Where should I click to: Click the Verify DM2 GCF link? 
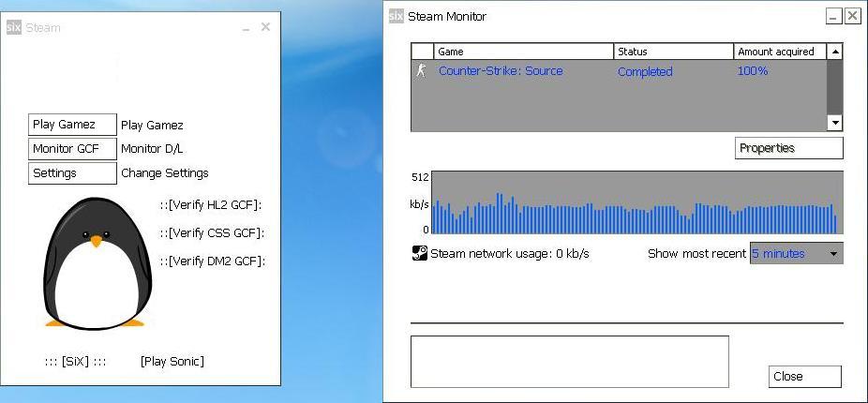213,261
